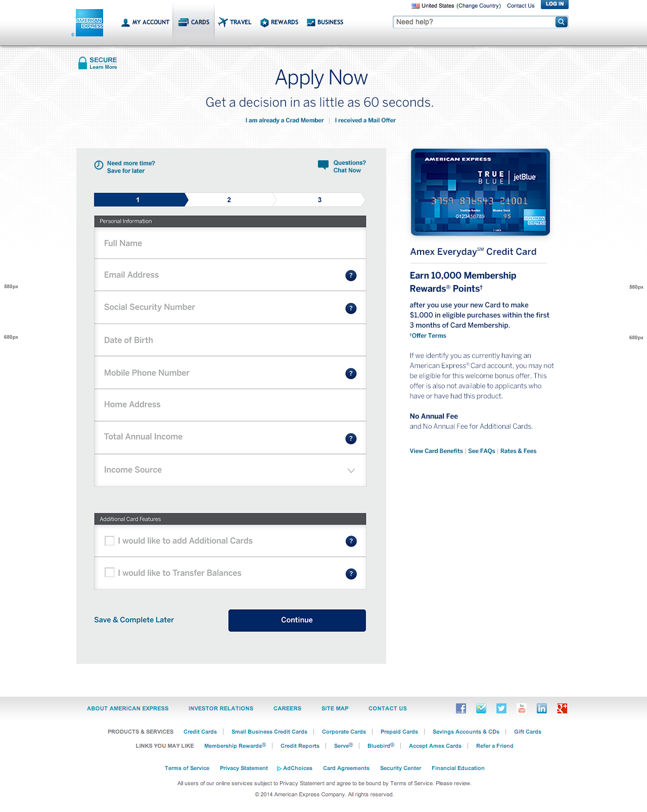Select step 2 in progress bar

[230, 200]
